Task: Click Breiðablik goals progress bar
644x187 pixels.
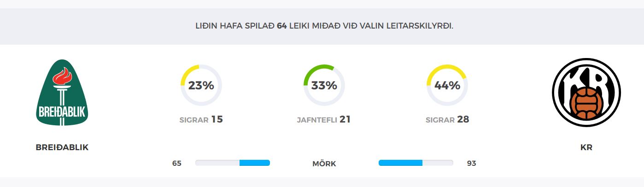Action: pyautogui.click(x=233, y=163)
